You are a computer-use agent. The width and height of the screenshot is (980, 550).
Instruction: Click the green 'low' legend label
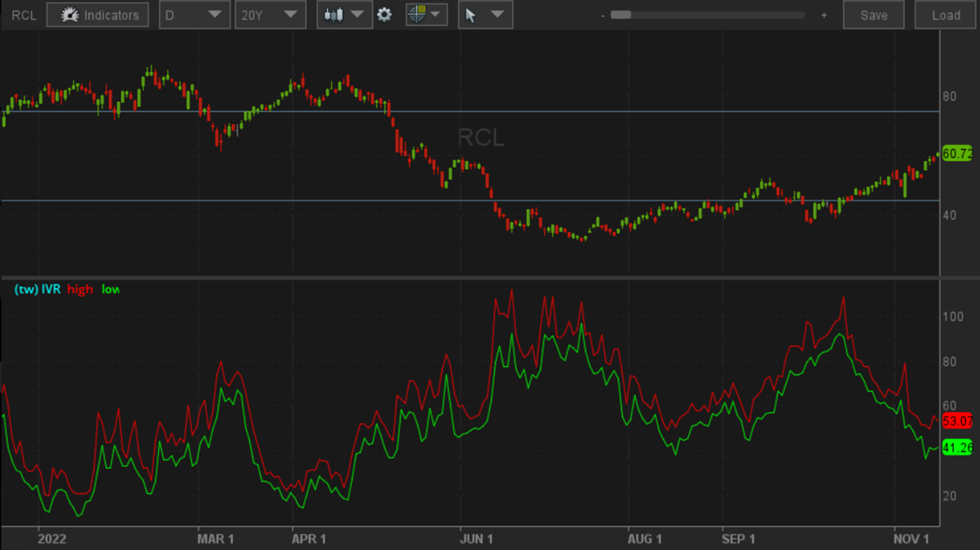click(x=111, y=290)
